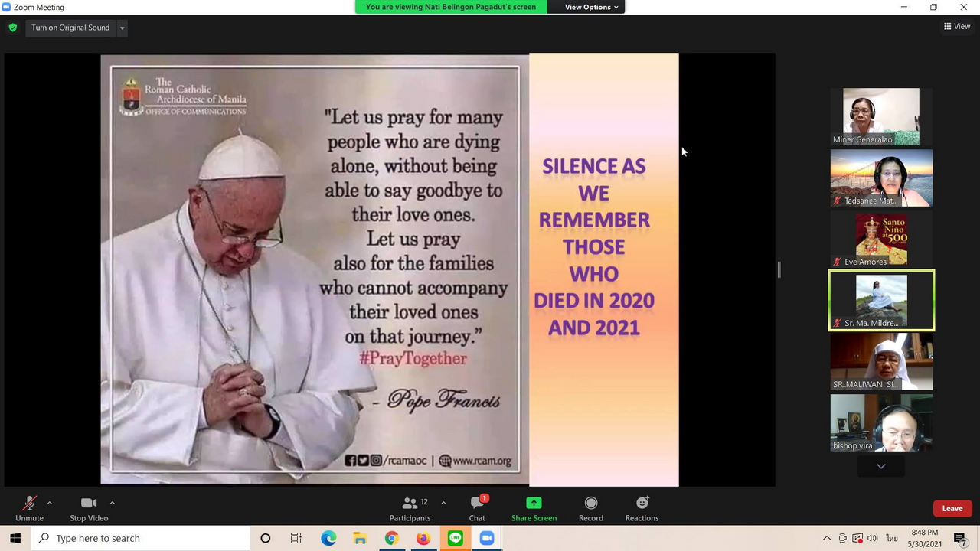Open the Original Sound dropdown arrow
Image resolution: width=980 pixels, height=551 pixels.
pos(122,28)
